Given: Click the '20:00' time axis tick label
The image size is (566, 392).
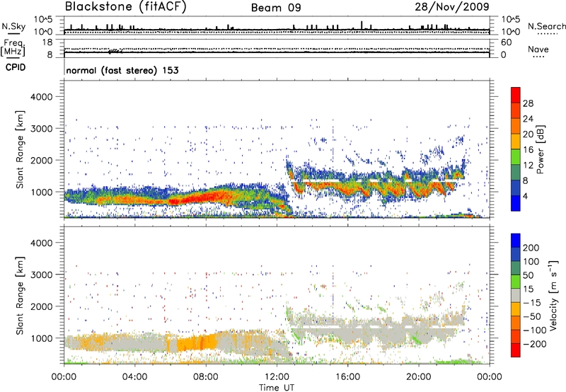Looking at the screenshot, I should (418, 377).
